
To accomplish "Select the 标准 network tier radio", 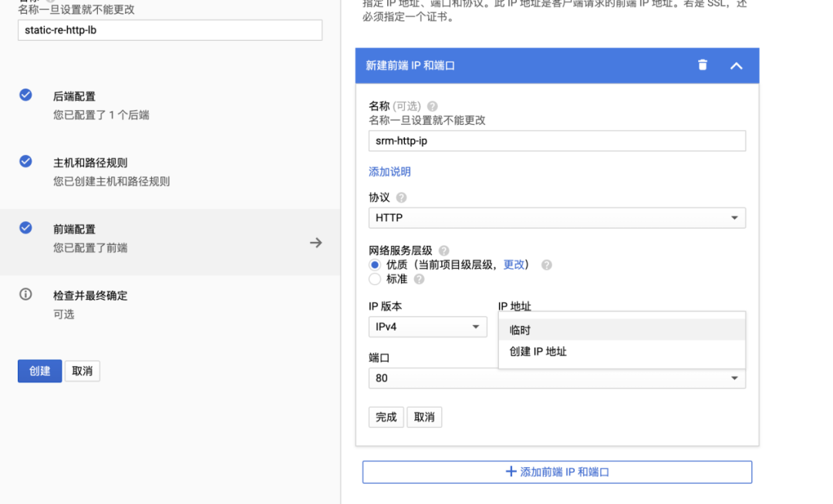I will [x=375, y=279].
